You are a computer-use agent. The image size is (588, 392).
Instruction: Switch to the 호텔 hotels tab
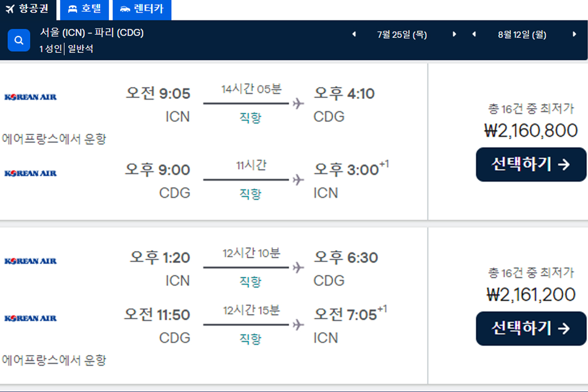coord(84,9)
